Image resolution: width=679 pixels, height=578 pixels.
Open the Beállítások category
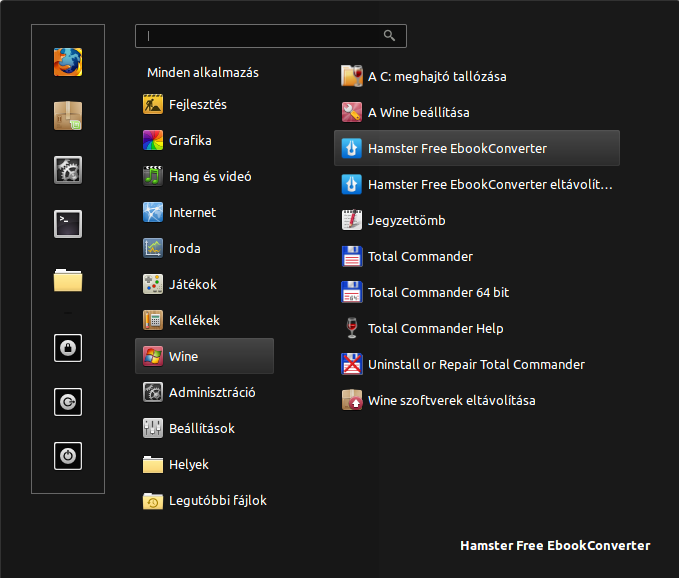pyautogui.click(x=204, y=428)
